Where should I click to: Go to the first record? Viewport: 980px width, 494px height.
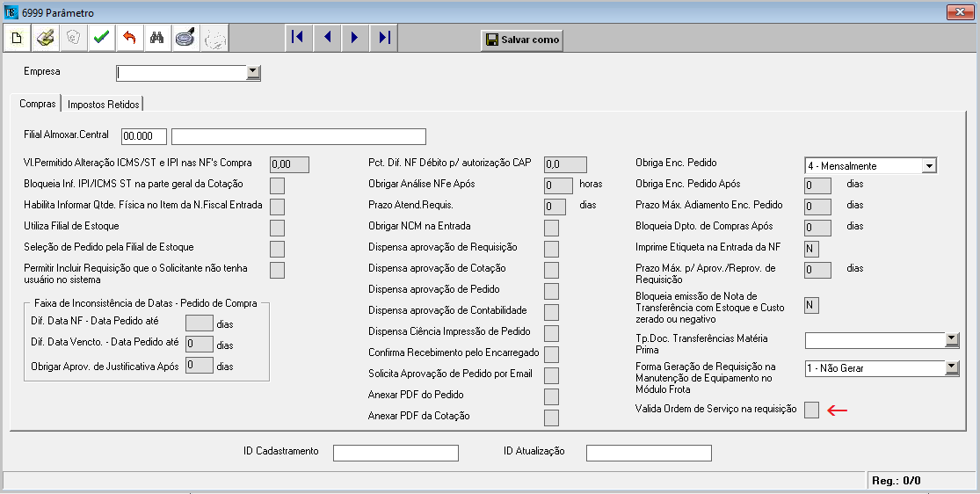(x=297, y=38)
